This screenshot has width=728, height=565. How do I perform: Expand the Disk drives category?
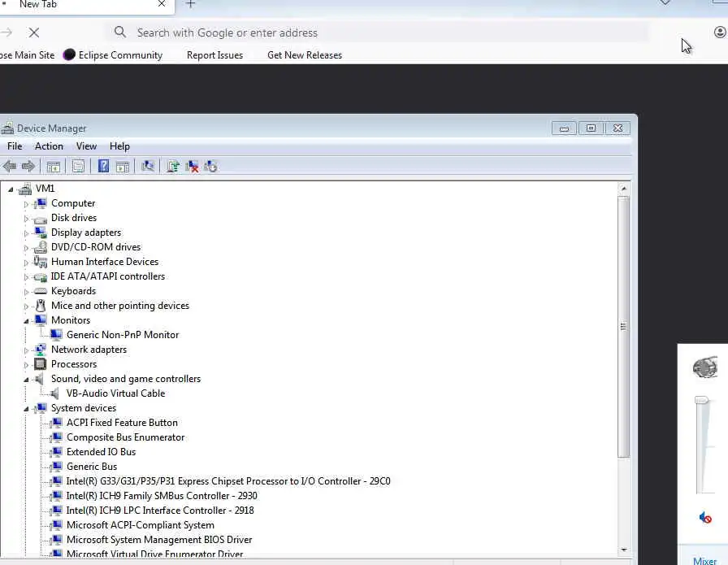tap(26, 219)
